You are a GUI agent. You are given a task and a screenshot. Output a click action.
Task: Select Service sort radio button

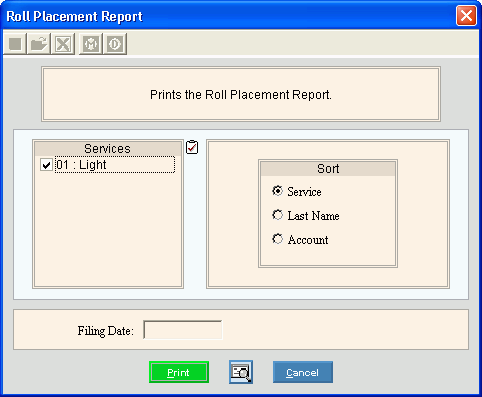pyautogui.click(x=277, y=191)
